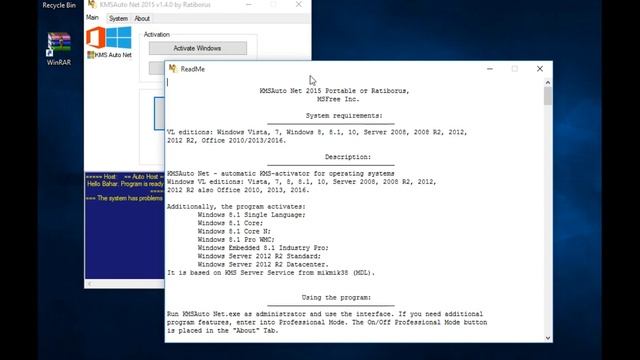Open the WinRAR desktop shortcut
The width and height of the screenshot is (640, 360).
coord(59,48)
